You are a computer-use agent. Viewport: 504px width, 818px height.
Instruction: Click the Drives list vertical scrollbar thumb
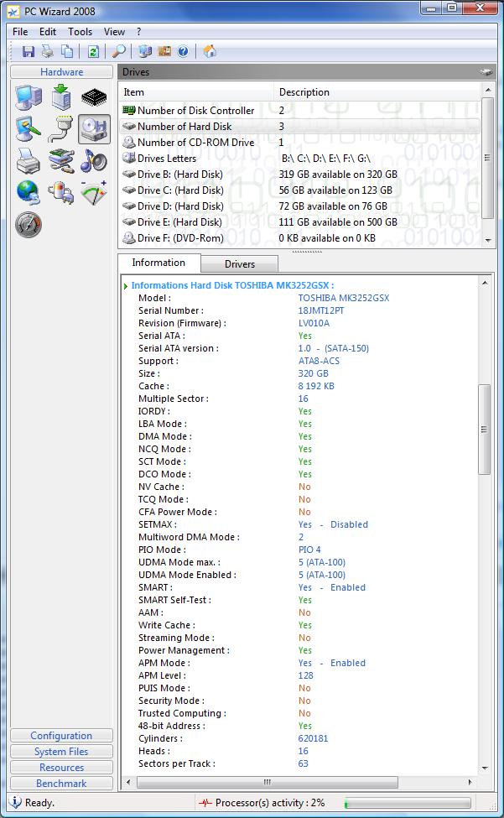[487, 158]
